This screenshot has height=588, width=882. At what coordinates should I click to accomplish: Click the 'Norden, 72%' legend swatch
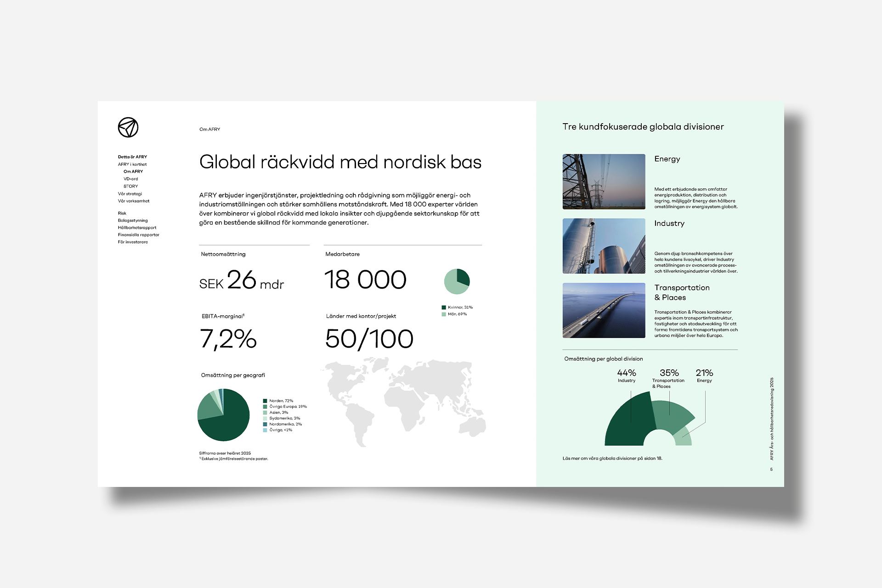pos(265,401)
